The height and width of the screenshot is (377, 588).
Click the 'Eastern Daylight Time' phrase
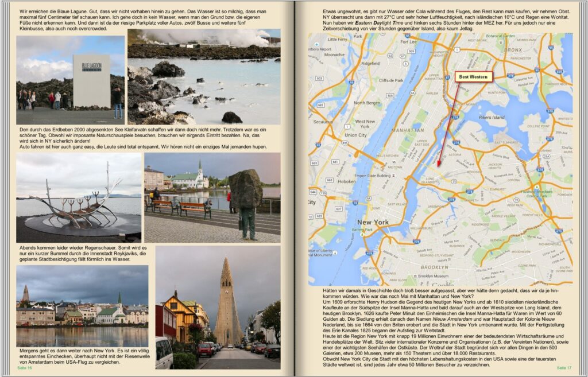[x=379, y=23]
